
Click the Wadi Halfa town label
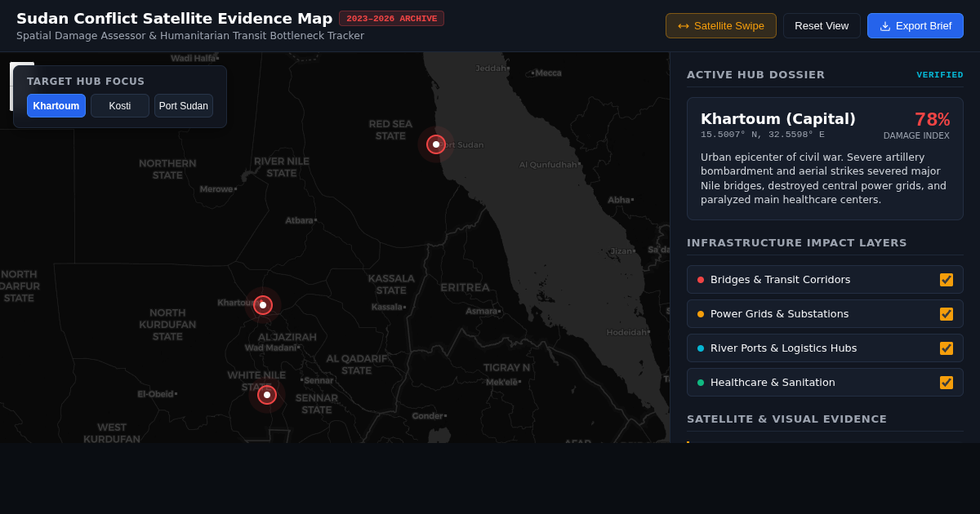point(194,58)
